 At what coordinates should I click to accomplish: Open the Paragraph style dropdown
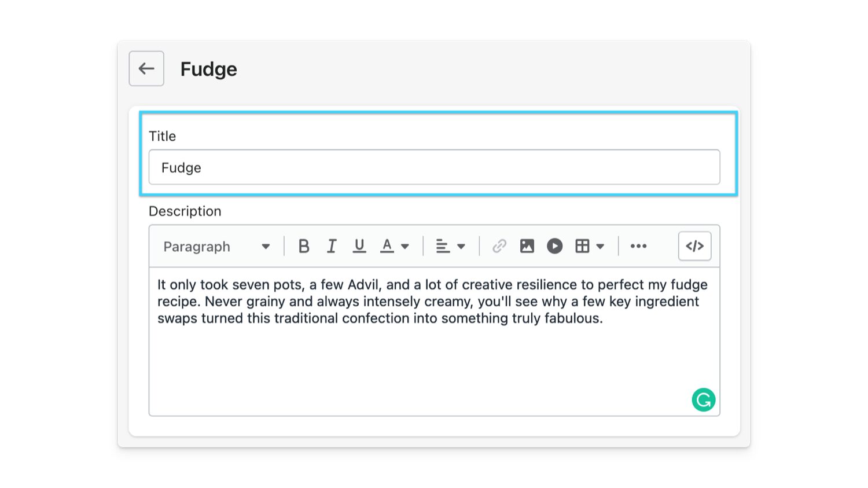click(x=217, y=247)
